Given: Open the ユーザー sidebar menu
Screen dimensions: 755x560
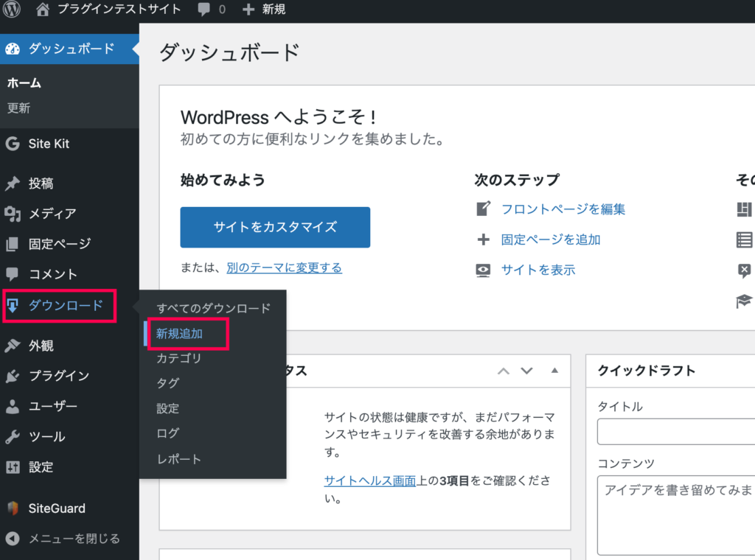Looking at the screenshot, I should 53,407.
